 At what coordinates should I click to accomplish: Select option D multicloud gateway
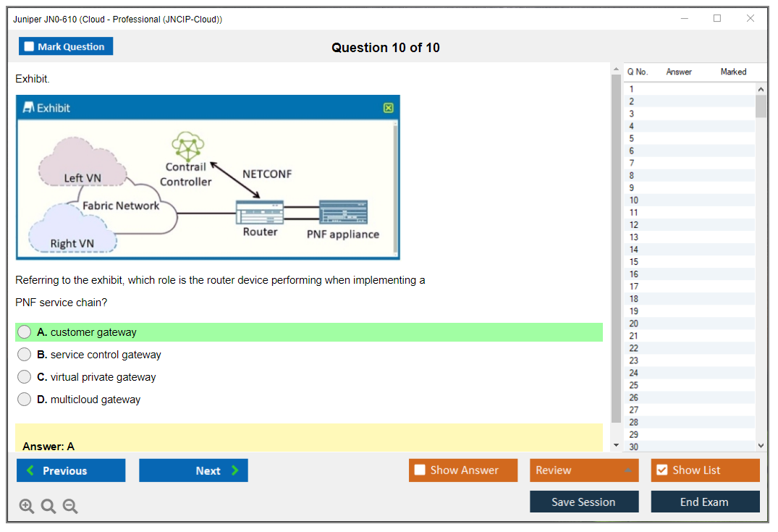point(25,400)
